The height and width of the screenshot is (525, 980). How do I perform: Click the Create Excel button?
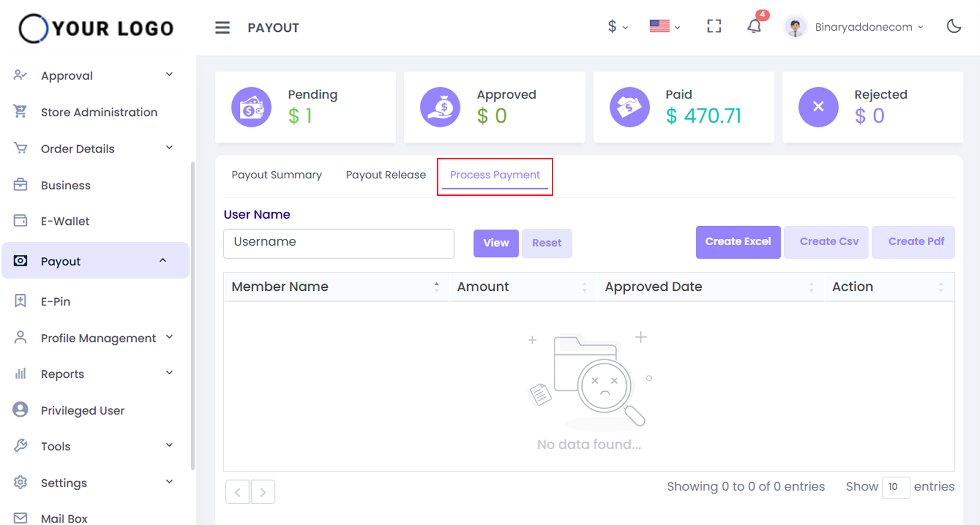[x=738, y=242]
